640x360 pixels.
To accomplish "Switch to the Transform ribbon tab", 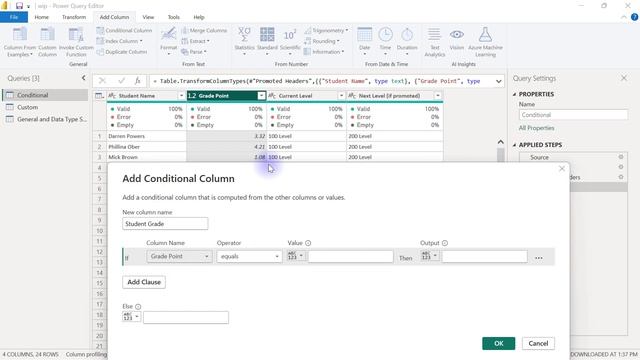I will tap(74, 17).
